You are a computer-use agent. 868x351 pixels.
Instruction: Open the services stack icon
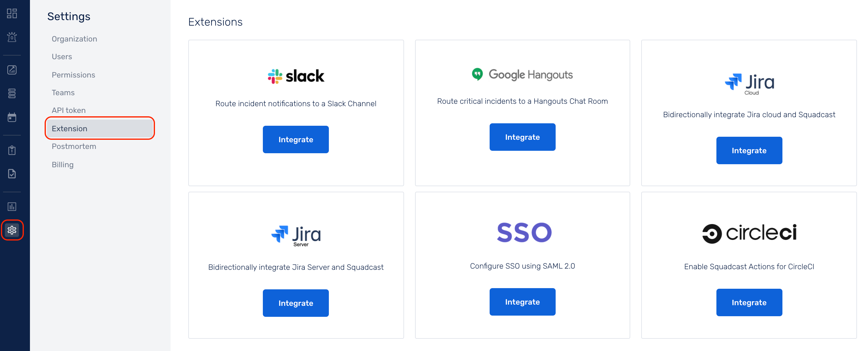click(12, 93)
